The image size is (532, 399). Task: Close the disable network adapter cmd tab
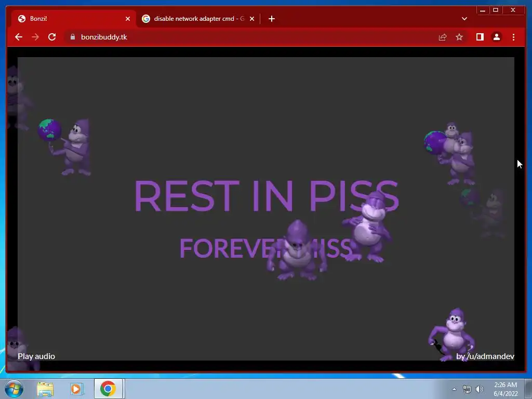tap(252, 19)
